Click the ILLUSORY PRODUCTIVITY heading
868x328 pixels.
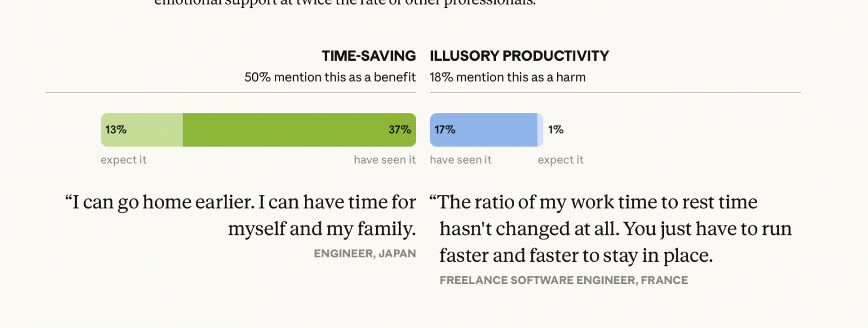[x=519, y=56]
